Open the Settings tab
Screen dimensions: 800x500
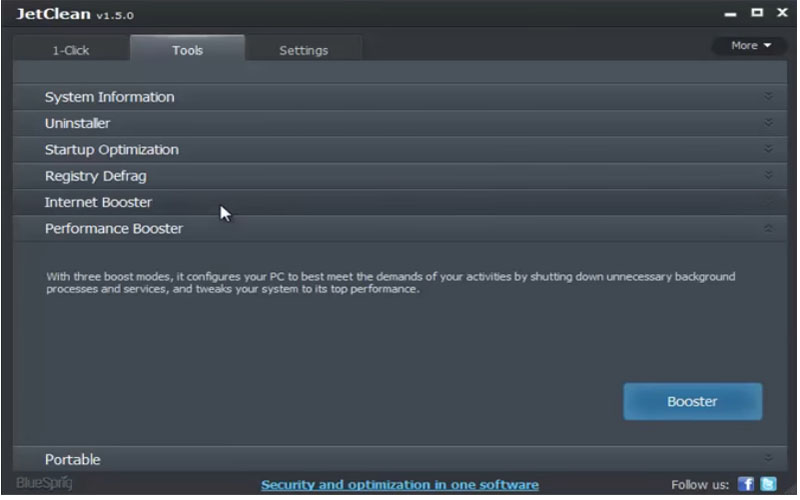pyautogui.click(x=304, y=49)
